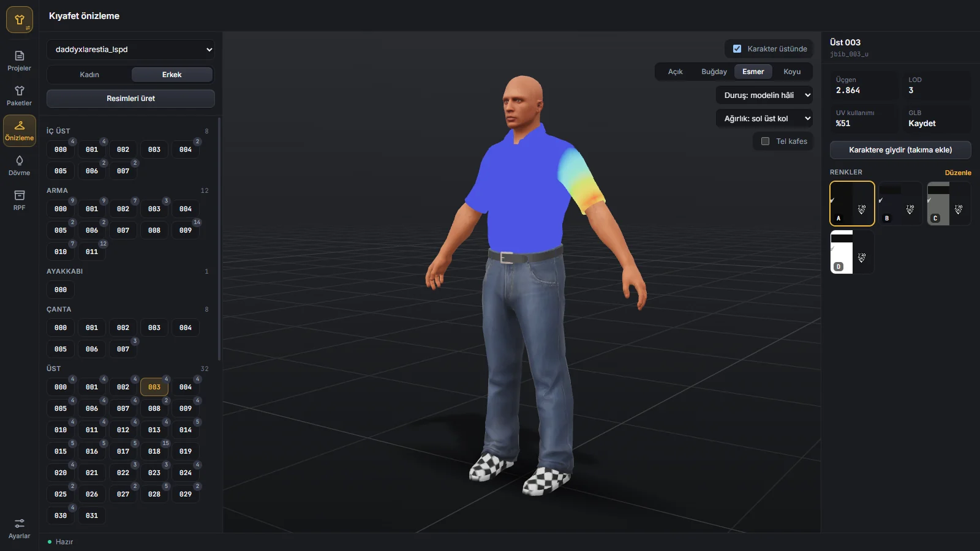980x551 pixels.
Task: Click the jbib_003_u file name
Action: pyautogui.click(x=849, y=54)
